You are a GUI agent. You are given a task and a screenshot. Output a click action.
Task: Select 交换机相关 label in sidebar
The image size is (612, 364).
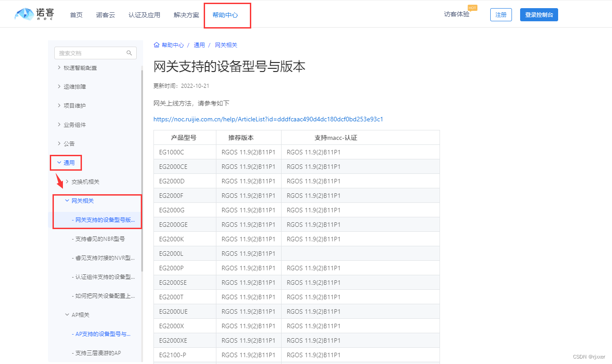[x=85, y=182]
